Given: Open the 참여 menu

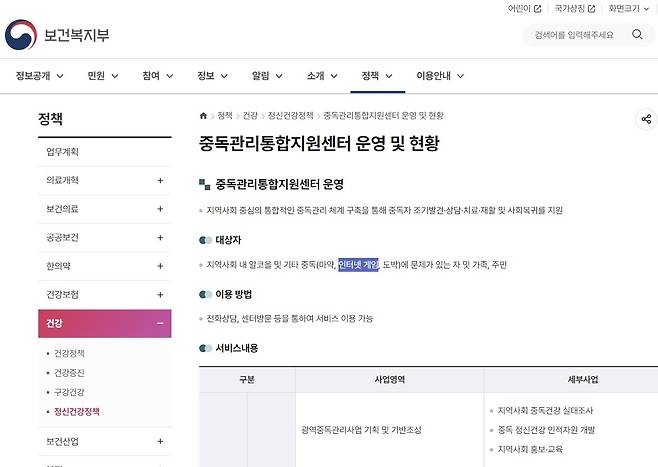Looking at the screenshot, I should point(157,76).
